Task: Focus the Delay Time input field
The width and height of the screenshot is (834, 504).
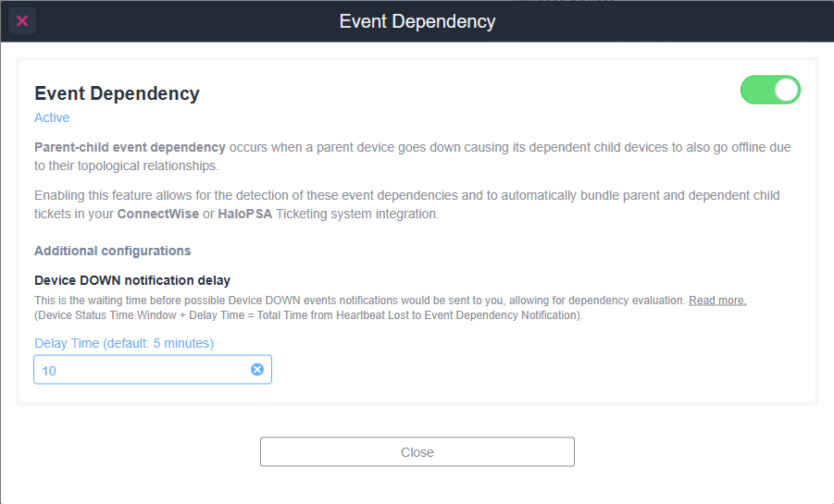Action: pos(153,370)
